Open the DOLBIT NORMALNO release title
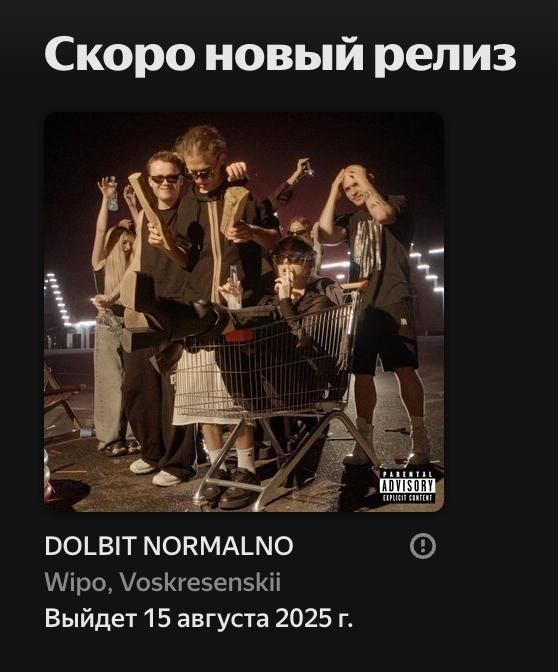This screenshot has width=558, height=672. (x=169, y=546)
